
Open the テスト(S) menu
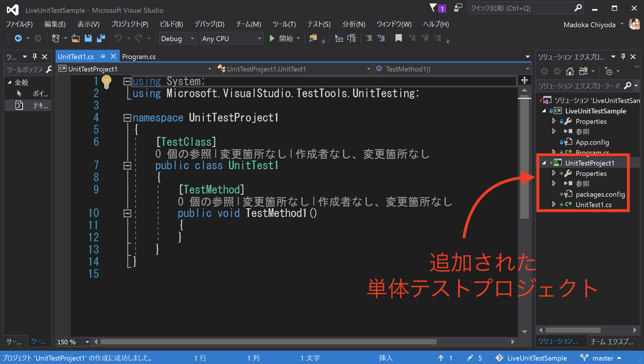(319, 24)
